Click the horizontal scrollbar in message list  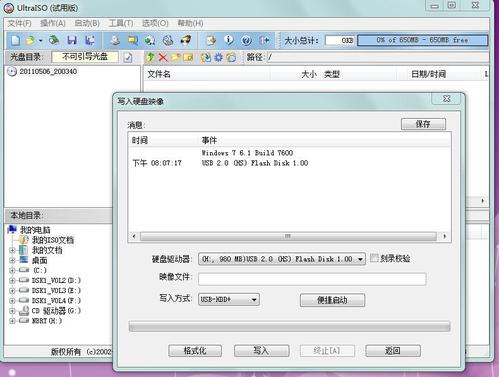click(x=288, y=236)
